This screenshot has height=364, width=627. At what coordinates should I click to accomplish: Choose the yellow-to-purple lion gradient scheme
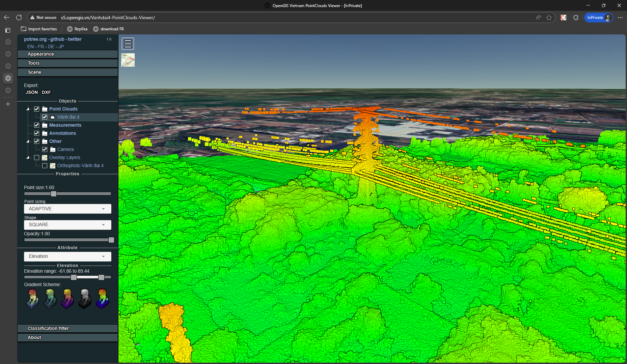tap(67, 299)
